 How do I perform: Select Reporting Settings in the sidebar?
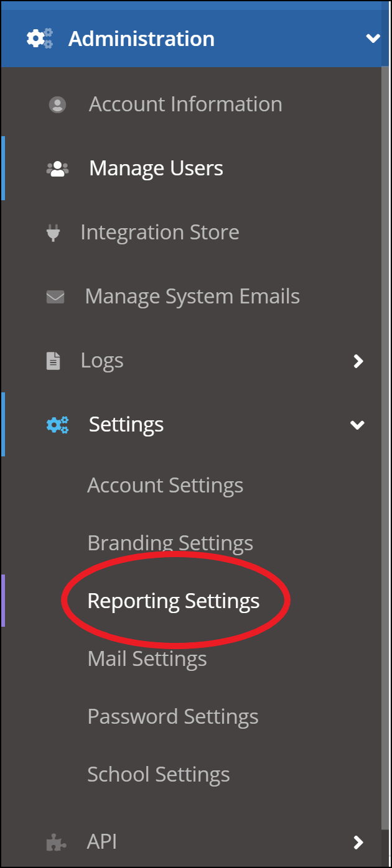coord(173,601)
